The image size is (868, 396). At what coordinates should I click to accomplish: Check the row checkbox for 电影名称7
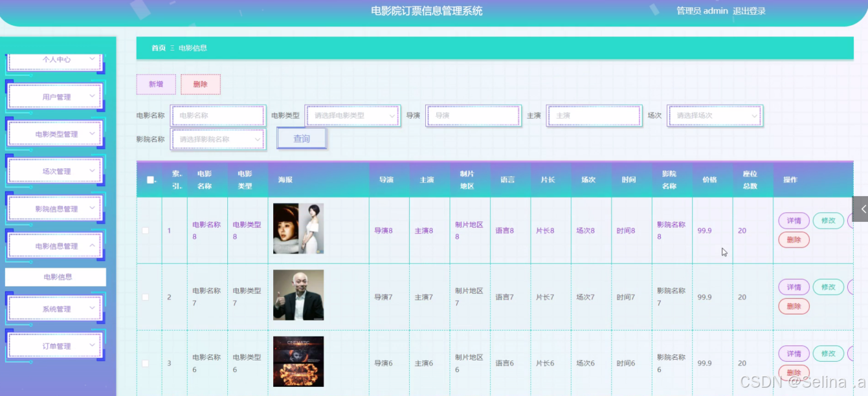(146, 297)
